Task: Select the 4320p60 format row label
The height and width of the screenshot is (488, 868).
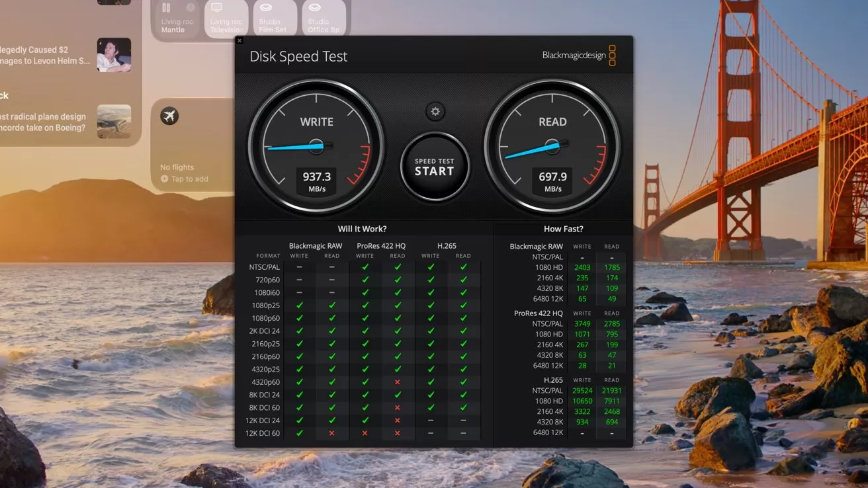Action: 266,382
